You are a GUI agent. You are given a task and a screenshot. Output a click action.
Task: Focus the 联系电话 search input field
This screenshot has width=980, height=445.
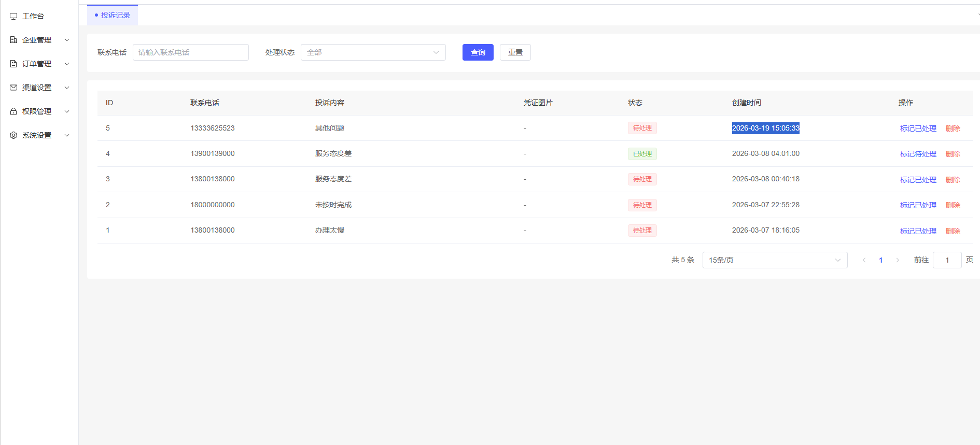tap(190, 52)
